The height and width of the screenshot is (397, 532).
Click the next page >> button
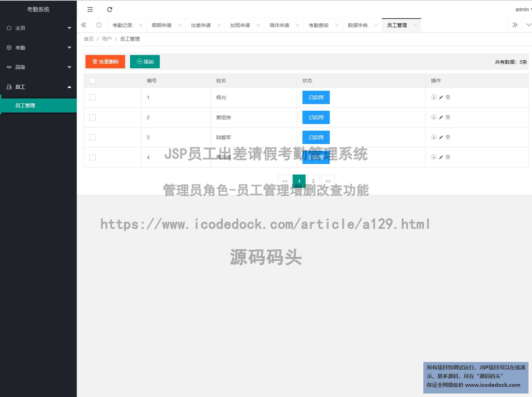coord(328,181)
